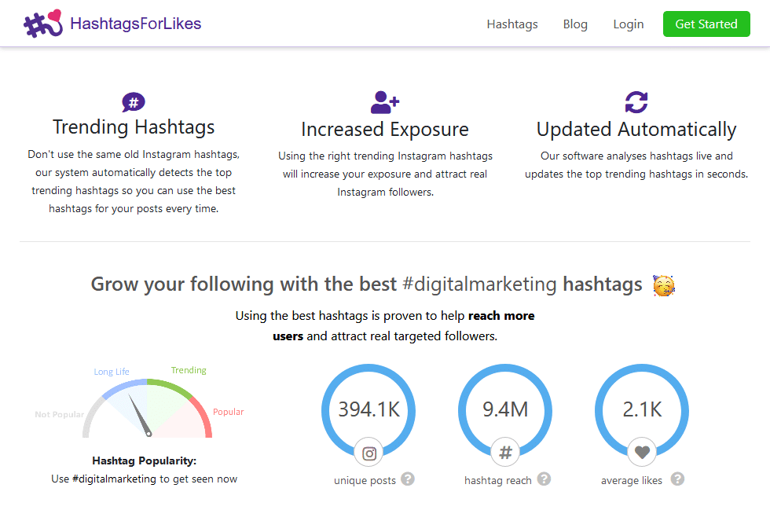This screenshot has width=770, height=532.
Task: Click the green Get Started button
Action: point(706,24)
